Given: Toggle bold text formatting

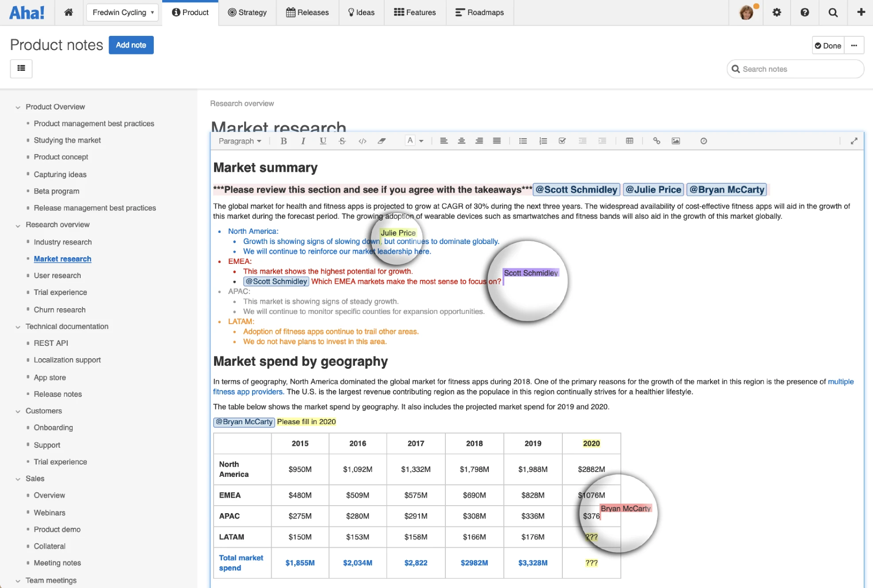Looking at the screenshot, I should [x=284, y=141].
